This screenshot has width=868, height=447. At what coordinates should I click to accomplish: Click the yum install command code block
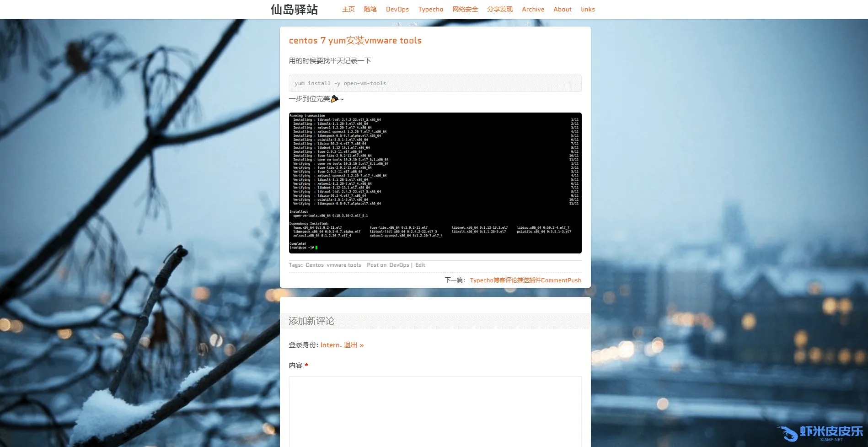435,83
